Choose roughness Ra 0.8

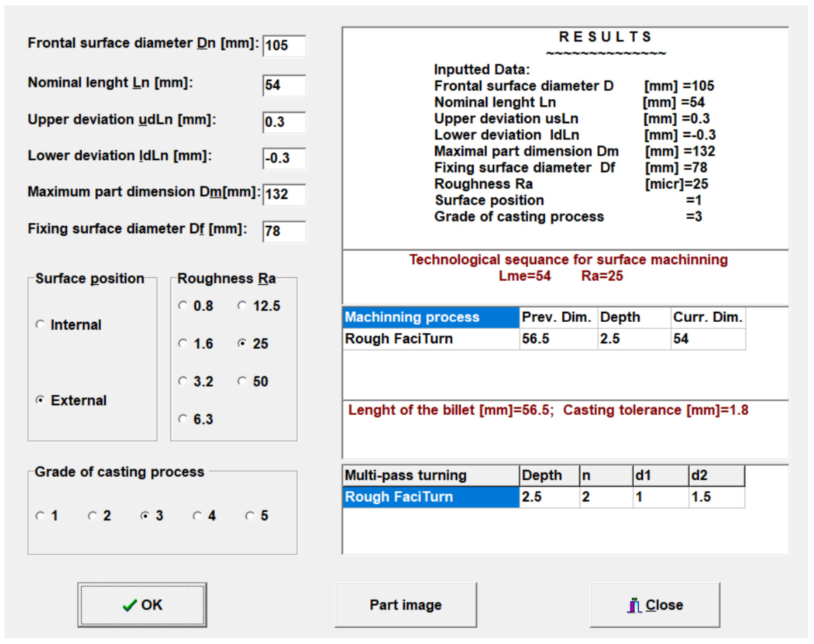(183, 305)
